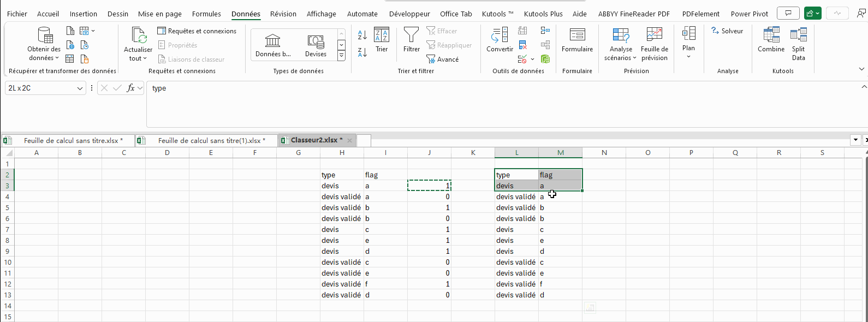Click the Avancé advanced filter button
Image resolution: width=868 pixels, height=322 pixels.
(443, 59)
